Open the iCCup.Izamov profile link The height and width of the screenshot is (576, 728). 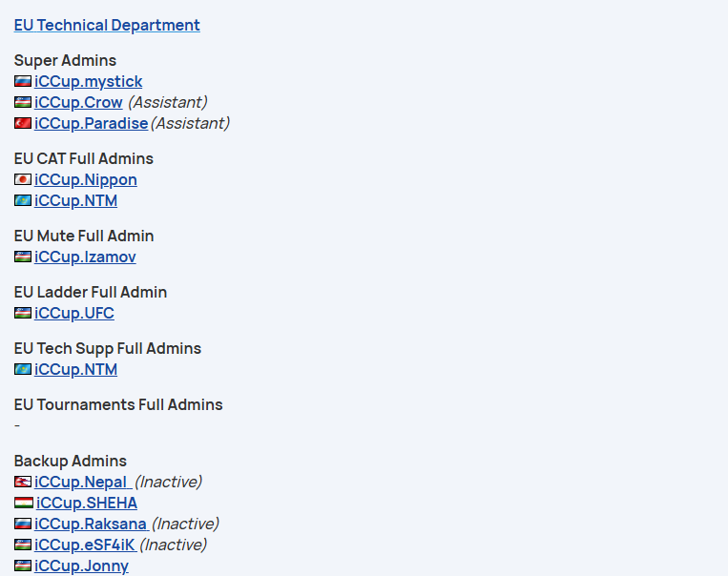85,257
